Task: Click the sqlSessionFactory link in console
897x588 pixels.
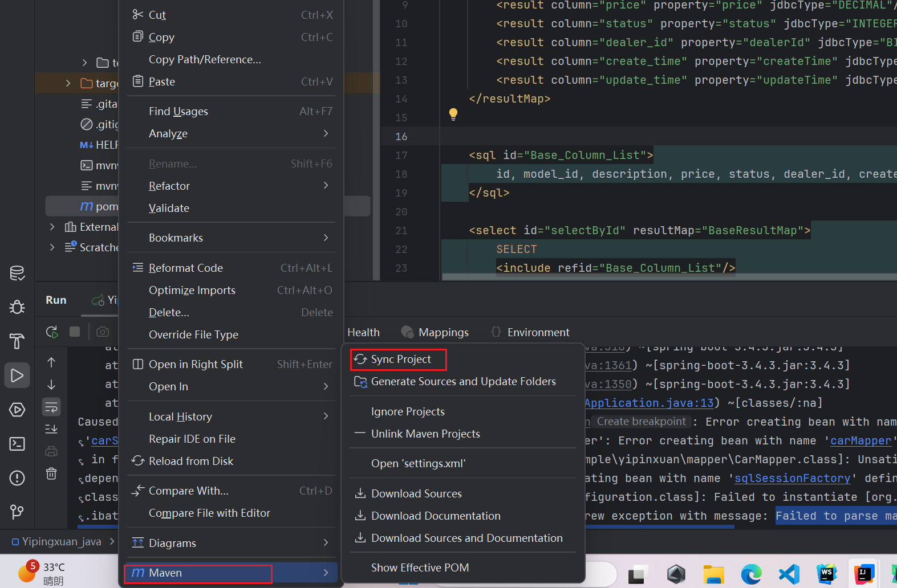Action: coord(792,479)
